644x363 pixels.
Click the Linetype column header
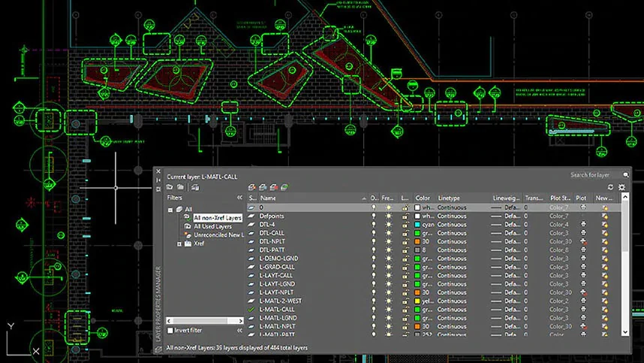pos(449,198)
